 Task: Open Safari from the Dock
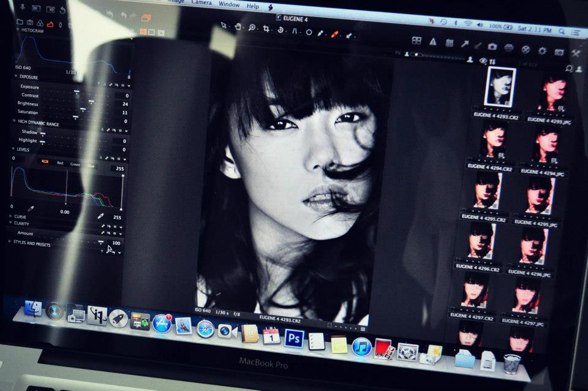205,329
